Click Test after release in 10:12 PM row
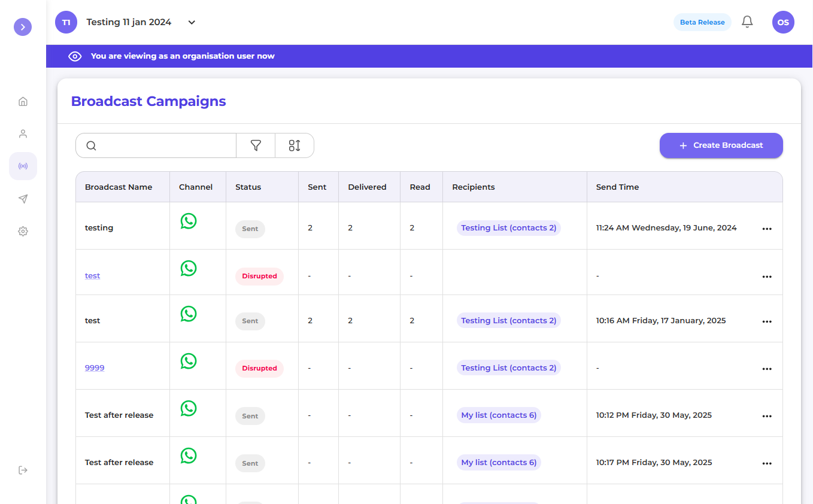 pos(119,415)
